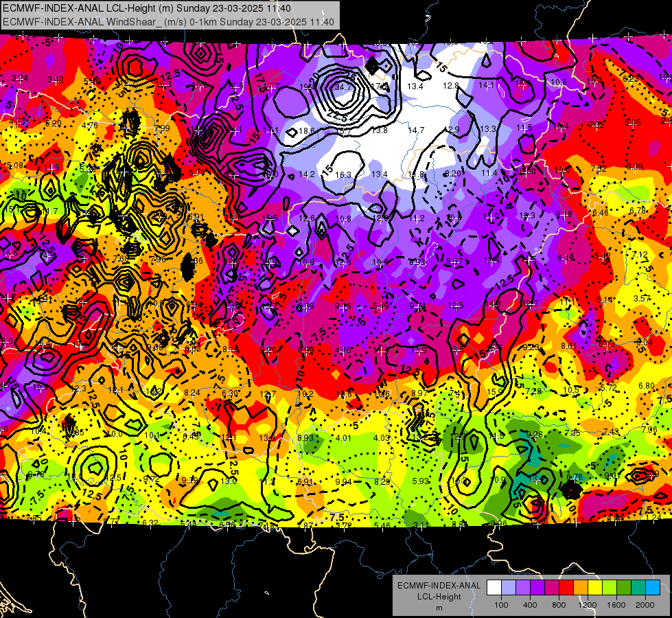Image resolution: width=672 pixels, height=618 pixels.
Task: Click the grid value '1.24'
Action: click(x=653, y=517)
